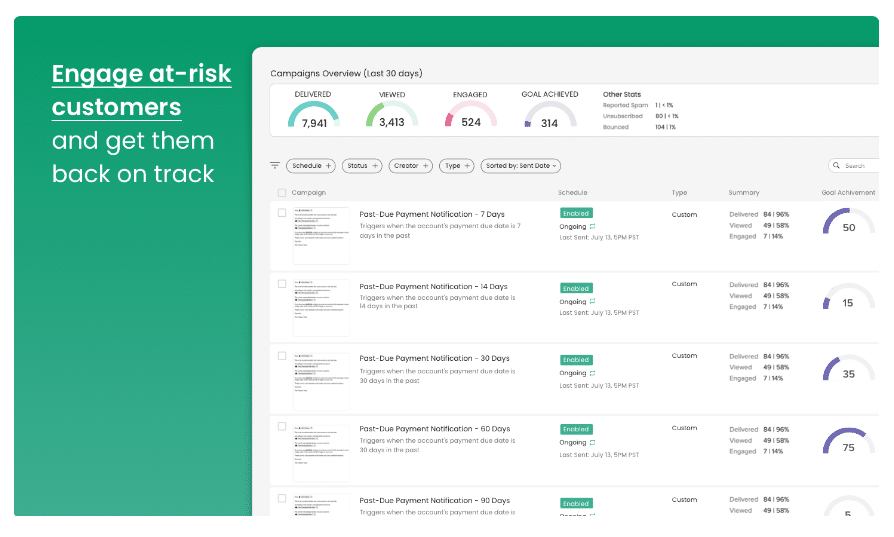Click the Ongoing repeat icon for 14 Days campaign

click(x=592, y=301)
